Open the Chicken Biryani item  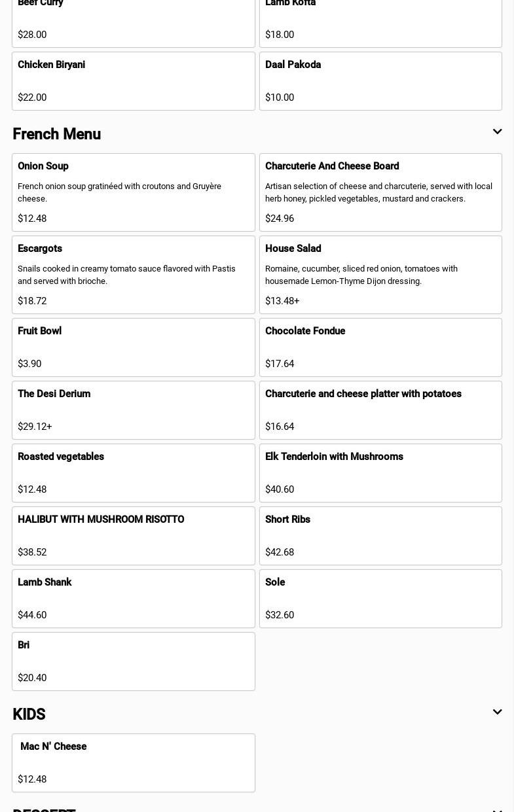pyautogui.click(x=133, y=81)
